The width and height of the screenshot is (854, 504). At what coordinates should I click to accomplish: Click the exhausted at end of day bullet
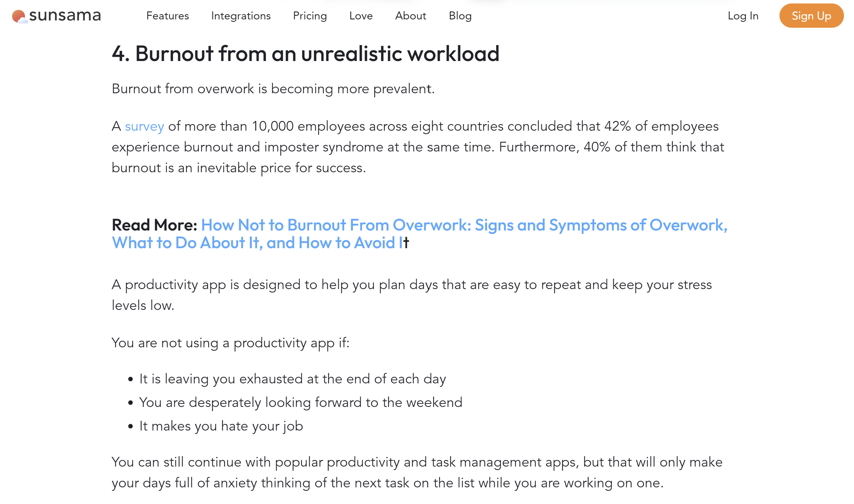click(x=293, y=379)
